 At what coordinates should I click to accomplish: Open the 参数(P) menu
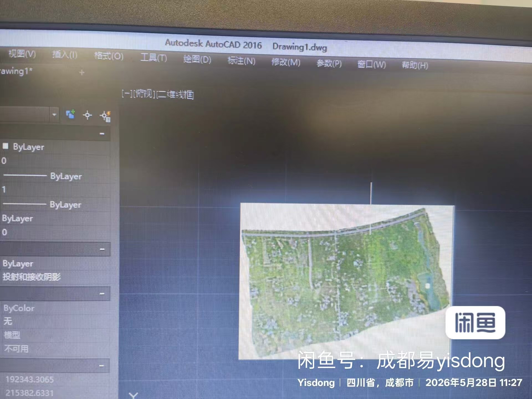(x=329, y=63)
